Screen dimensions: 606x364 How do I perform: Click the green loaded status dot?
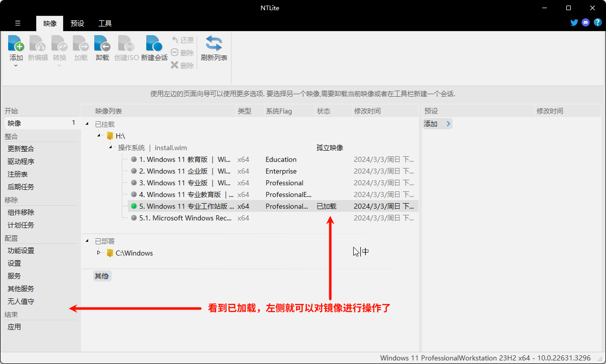click(134, 206)
